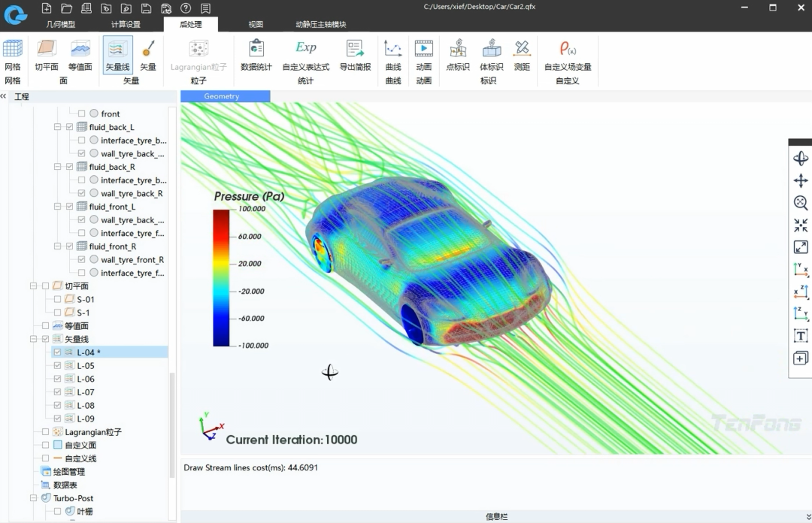Viewport: 812px width, 523px height.
Task: Switch to the 视图 ribbon tab
Action: point(256,24)
